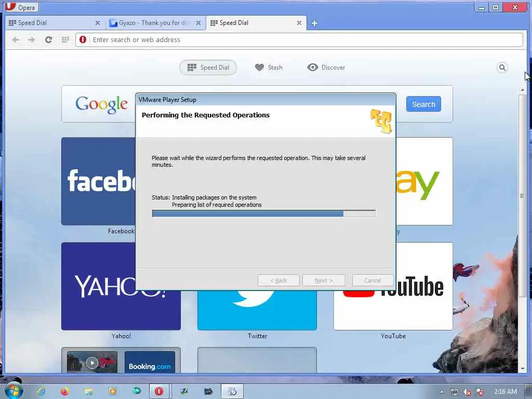The image size is (532, 399).
Task: Click the network tray icon
Action: coord(454,392)
